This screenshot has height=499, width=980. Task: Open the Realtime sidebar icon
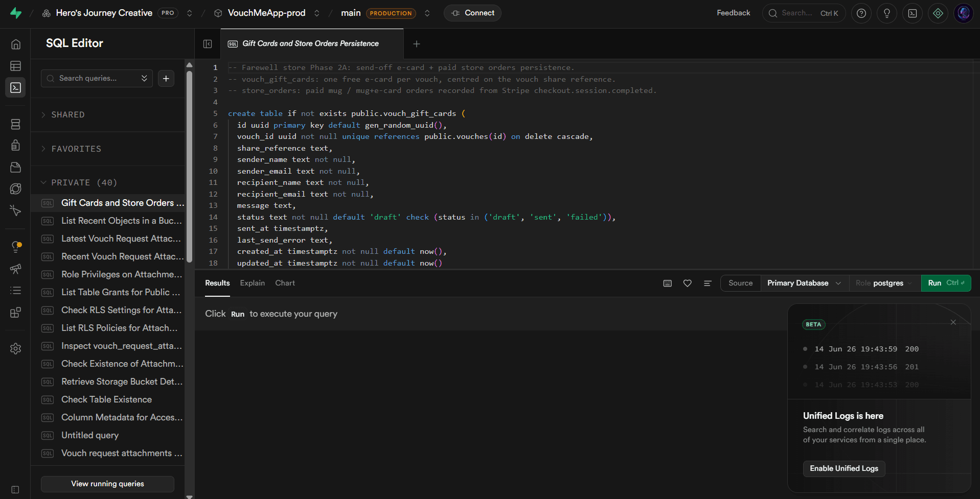tap(16, 210)
